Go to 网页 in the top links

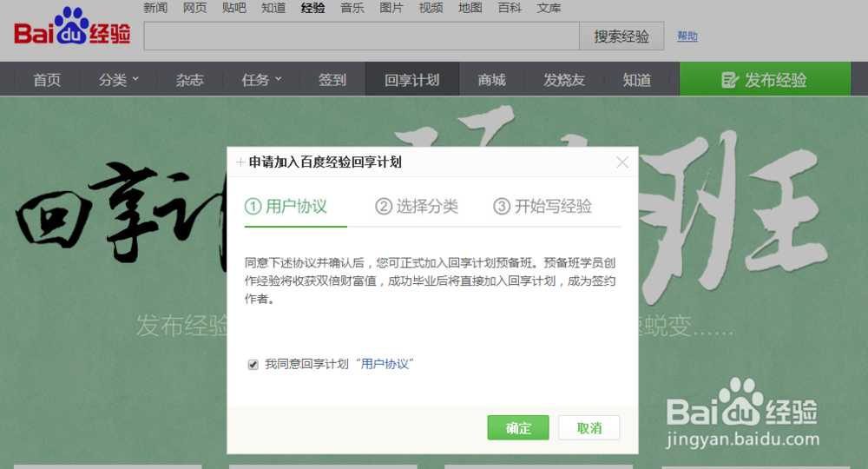(194, 8)
